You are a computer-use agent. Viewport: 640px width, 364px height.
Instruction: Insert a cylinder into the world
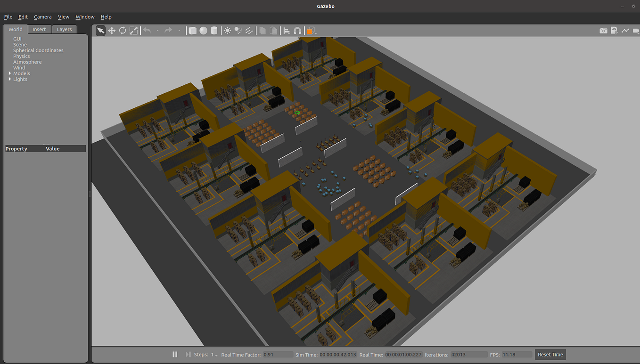point(214,30)
